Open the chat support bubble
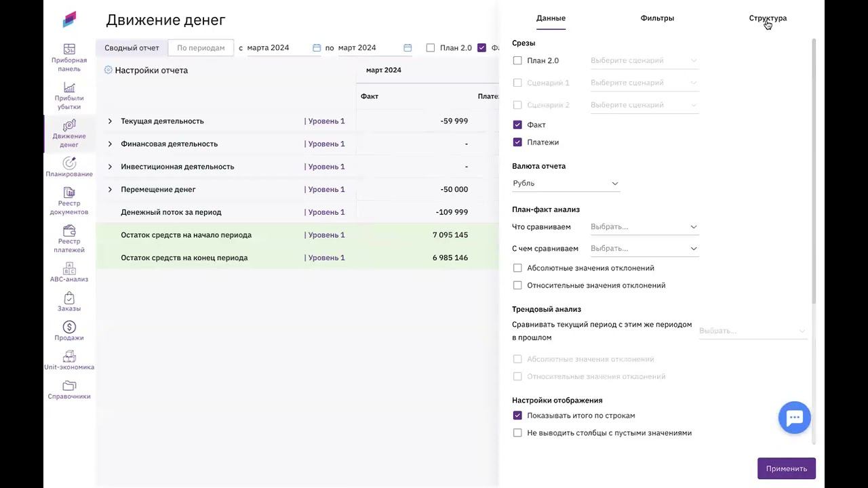Image resolution: width=868 pixels, height=488 pixels. tap(795, 418)
